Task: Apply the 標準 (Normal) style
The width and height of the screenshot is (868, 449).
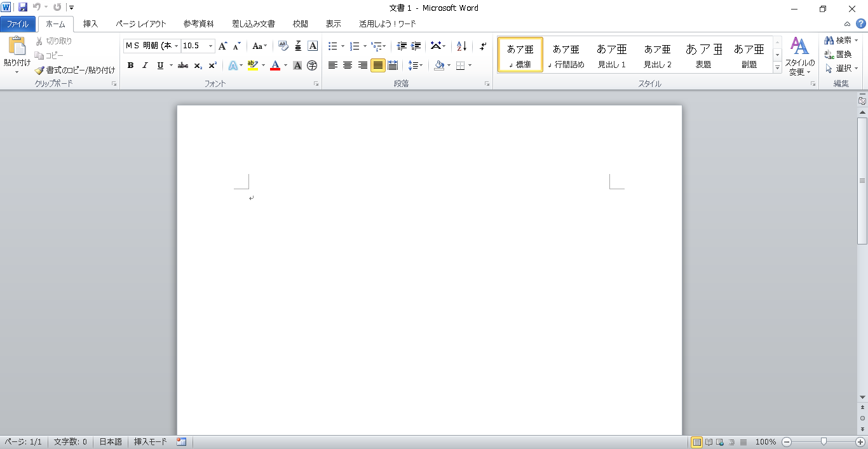Action: 520,55
